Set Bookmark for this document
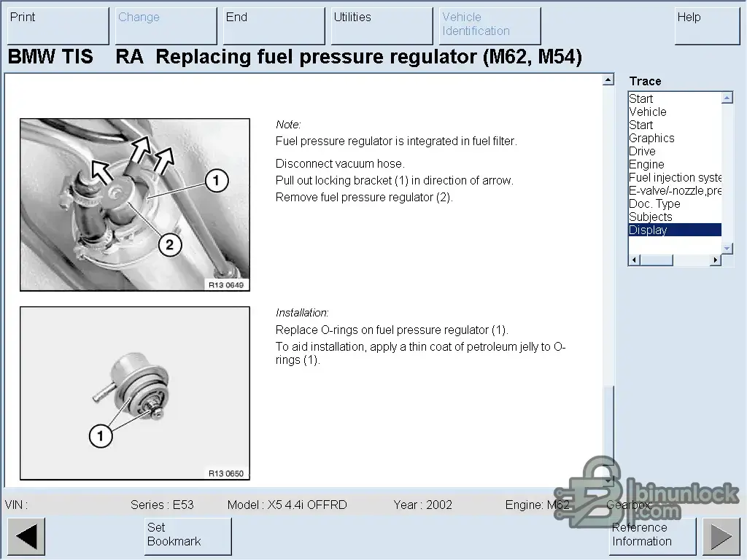This screenshot has height=560, width=747. click(x=188, y=537)
